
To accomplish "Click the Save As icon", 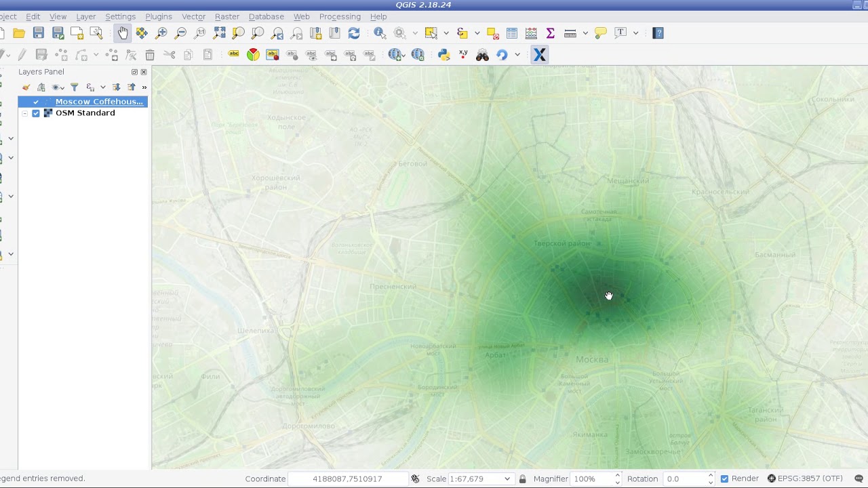I will [x=58, y=33].
